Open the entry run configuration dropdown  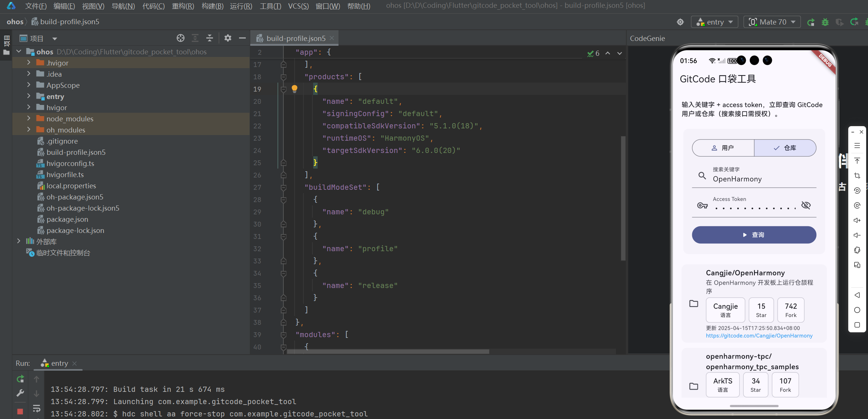715,22
